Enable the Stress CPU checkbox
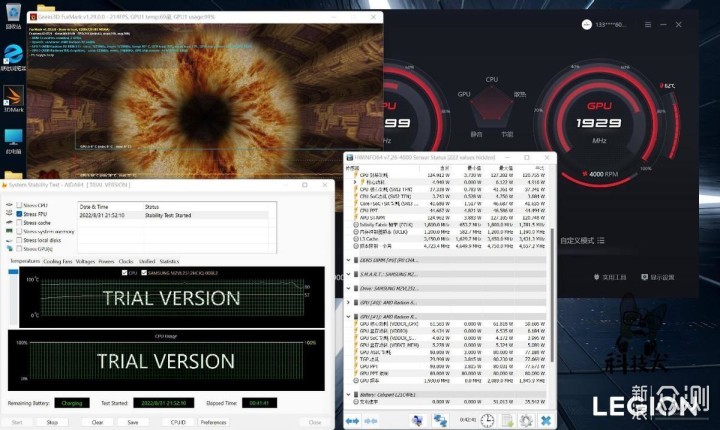This screenshot has height=430, width=720. click(19, 205)
